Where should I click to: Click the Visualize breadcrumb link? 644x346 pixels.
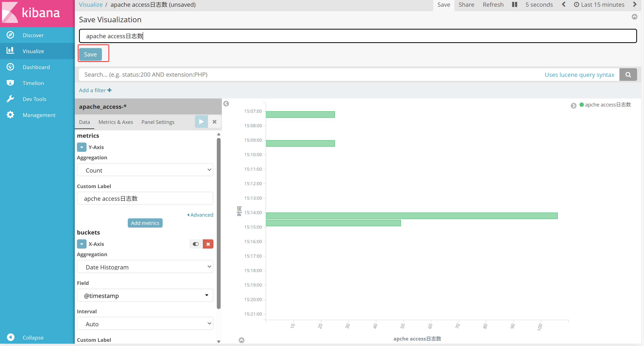pos(91,4)
